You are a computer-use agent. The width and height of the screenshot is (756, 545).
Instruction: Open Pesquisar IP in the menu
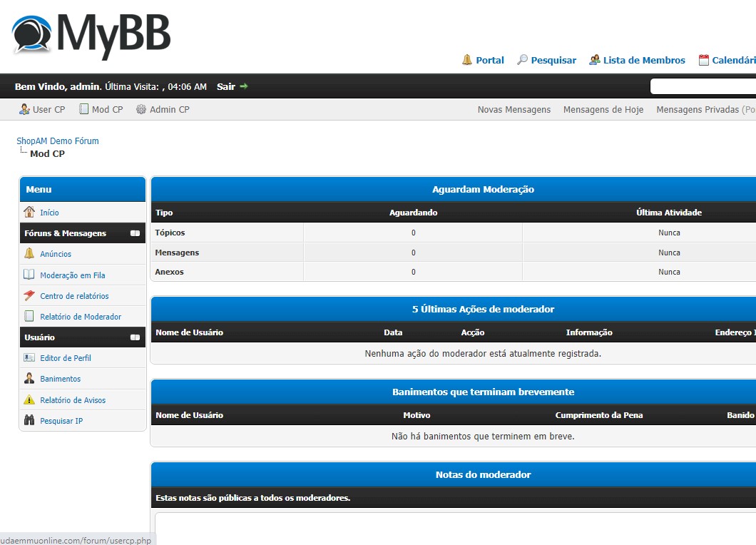tap(61, 421)
